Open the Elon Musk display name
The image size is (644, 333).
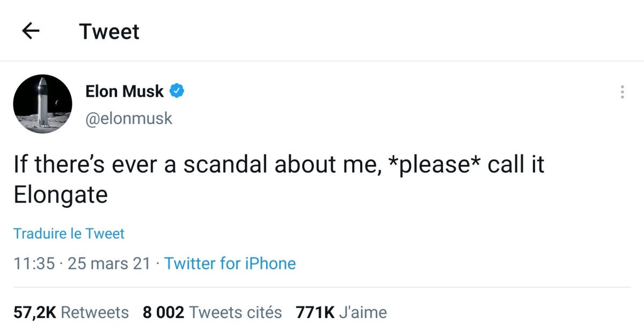point(125,91)
